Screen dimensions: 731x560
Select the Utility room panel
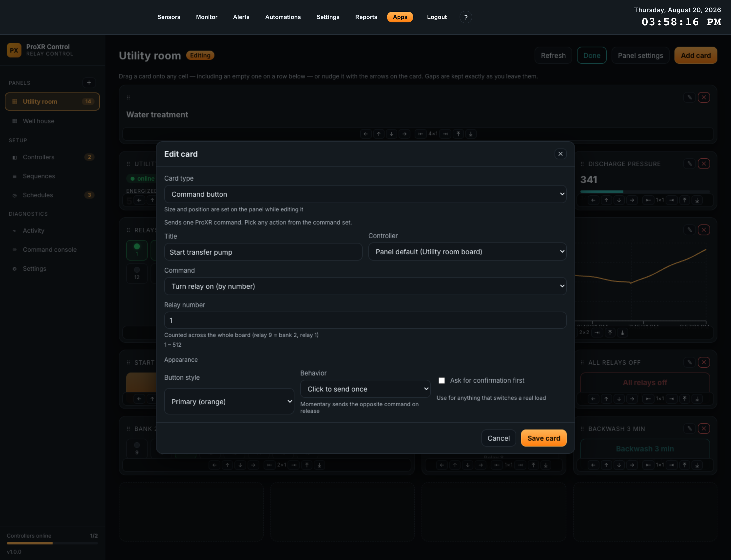[x=52, y=101]
